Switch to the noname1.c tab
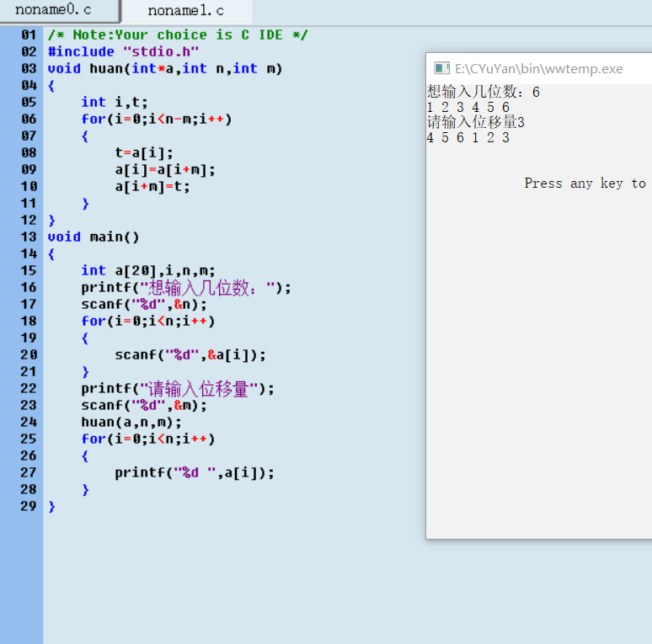The image size is (652, 644). pyautogui.click(x=185, y=10)
